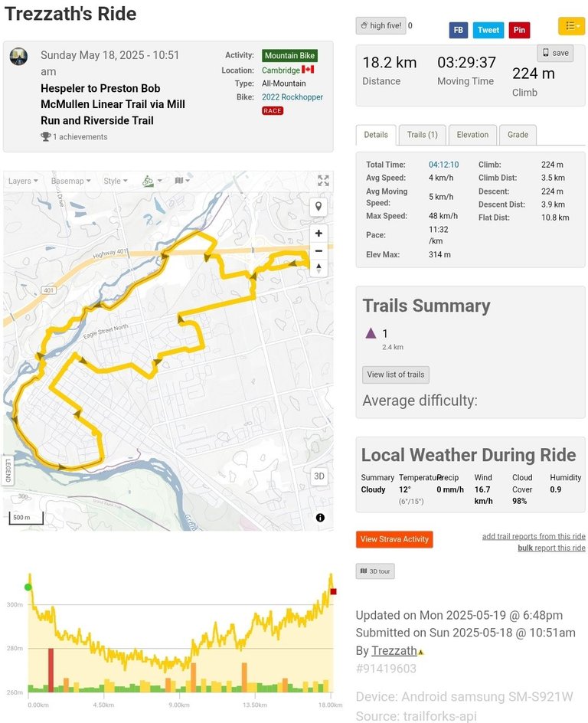Switch to the Trails (1) tab
The image size is (588, 723).
[422, 135]
